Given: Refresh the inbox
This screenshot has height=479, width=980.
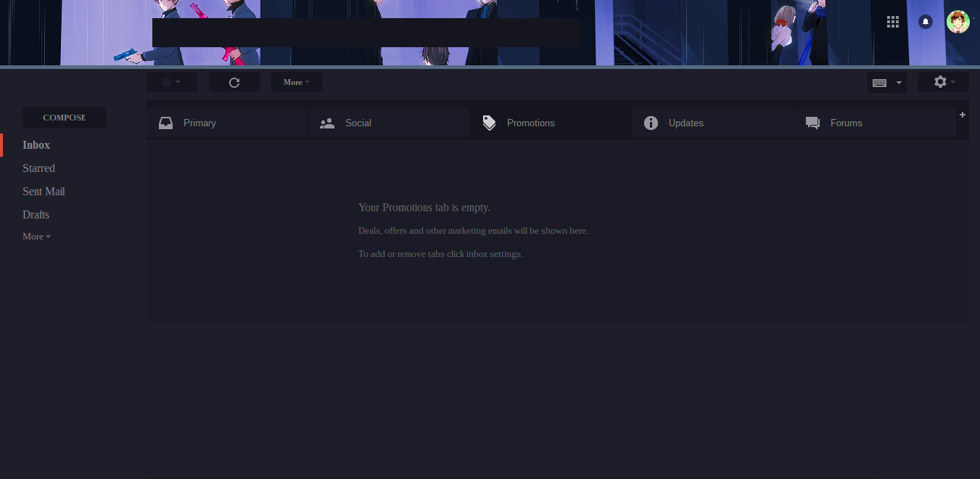Looking at the screenshot, I should point(234,82).
